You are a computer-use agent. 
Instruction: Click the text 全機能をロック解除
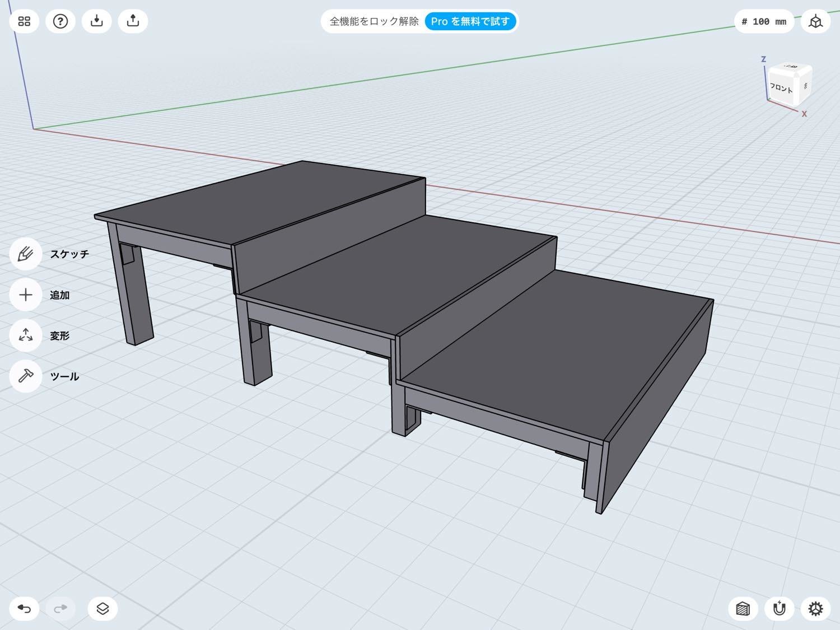tap(374, 21)
